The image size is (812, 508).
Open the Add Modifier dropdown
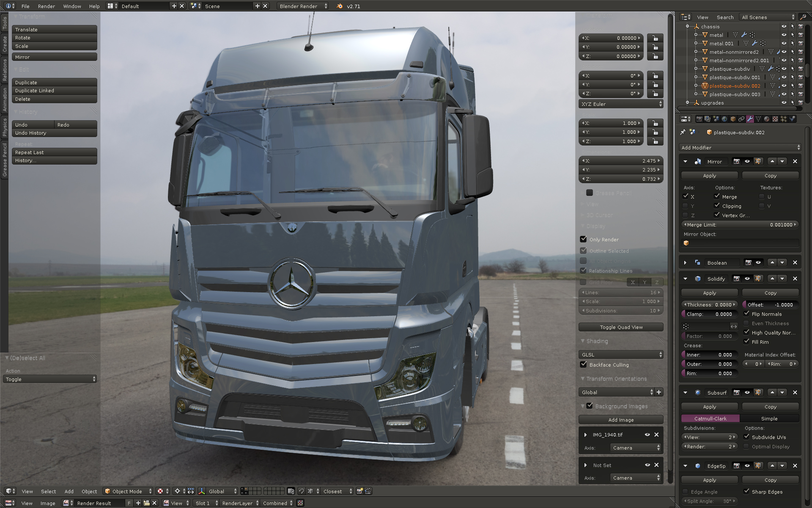pyautogui.click(x=740, y=148)
